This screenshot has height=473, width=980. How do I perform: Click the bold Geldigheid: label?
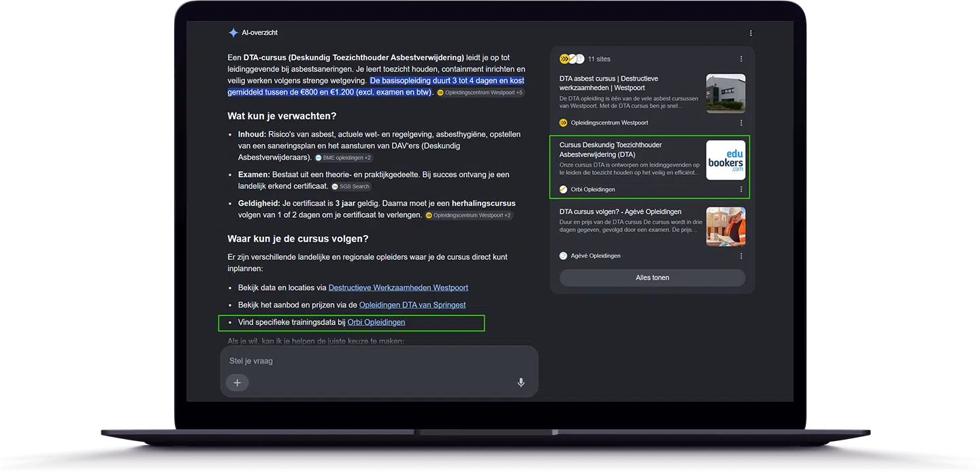[x=258, y=203]
